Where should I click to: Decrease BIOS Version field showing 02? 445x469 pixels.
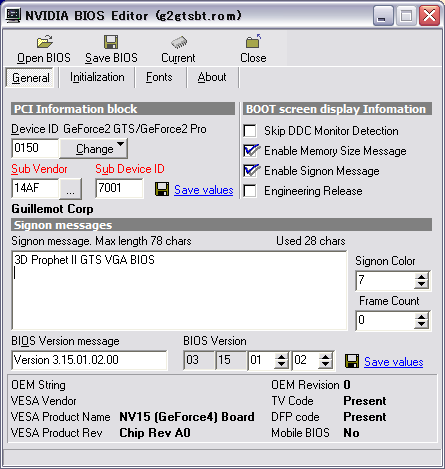click(325, 364)
